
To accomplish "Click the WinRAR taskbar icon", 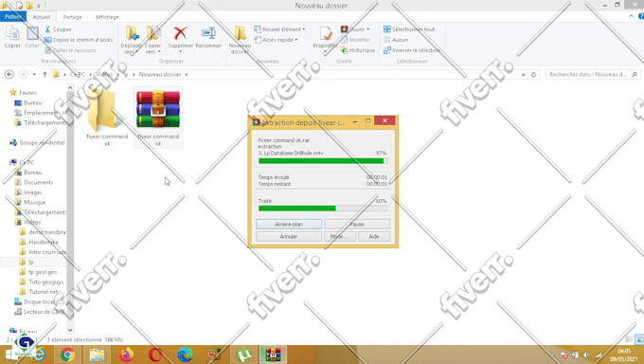I will pos(273,355).
